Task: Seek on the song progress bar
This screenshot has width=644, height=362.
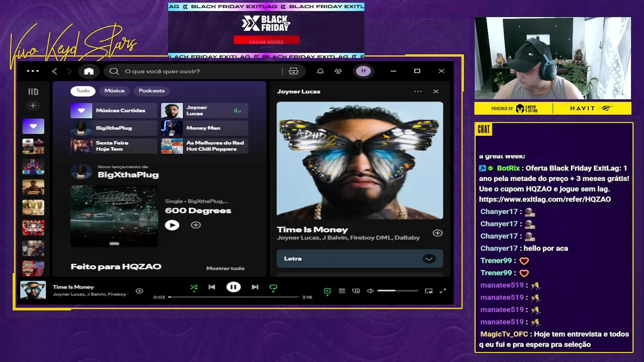Action: pyautogui.click(x=234, y=297)
